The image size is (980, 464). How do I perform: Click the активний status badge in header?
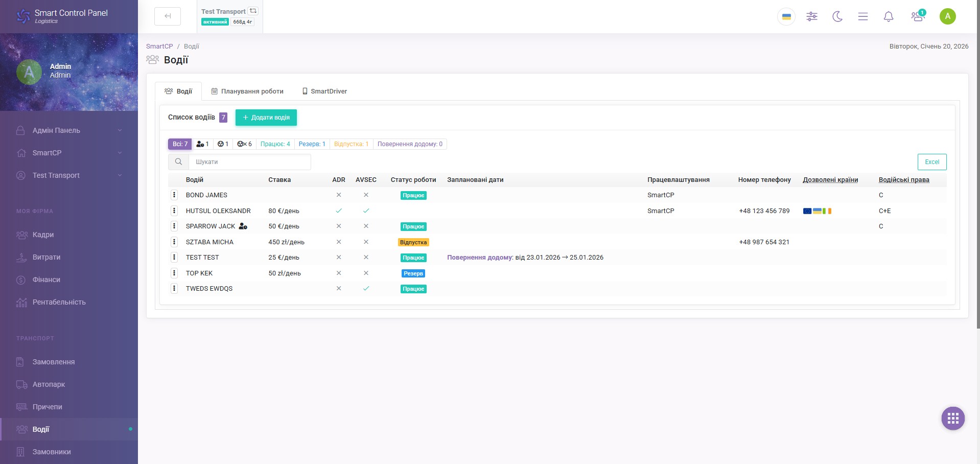click(215, 22)
